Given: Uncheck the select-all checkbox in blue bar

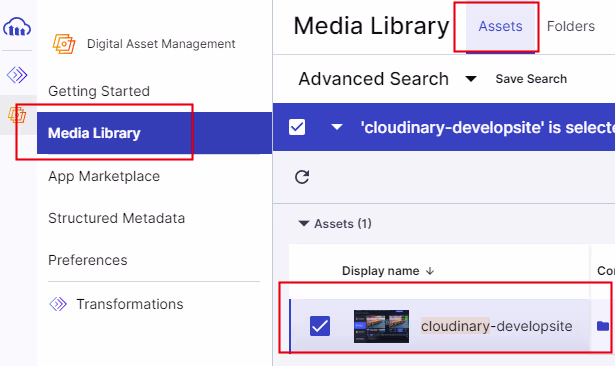Looking at the screenshot, I should tap(297, 127).
